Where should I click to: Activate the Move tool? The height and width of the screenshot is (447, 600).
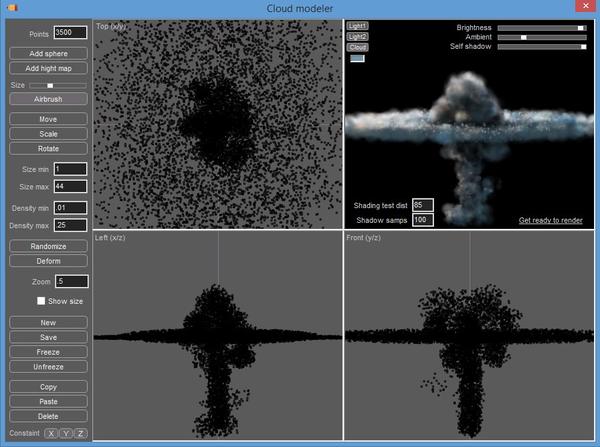[48, 119]
